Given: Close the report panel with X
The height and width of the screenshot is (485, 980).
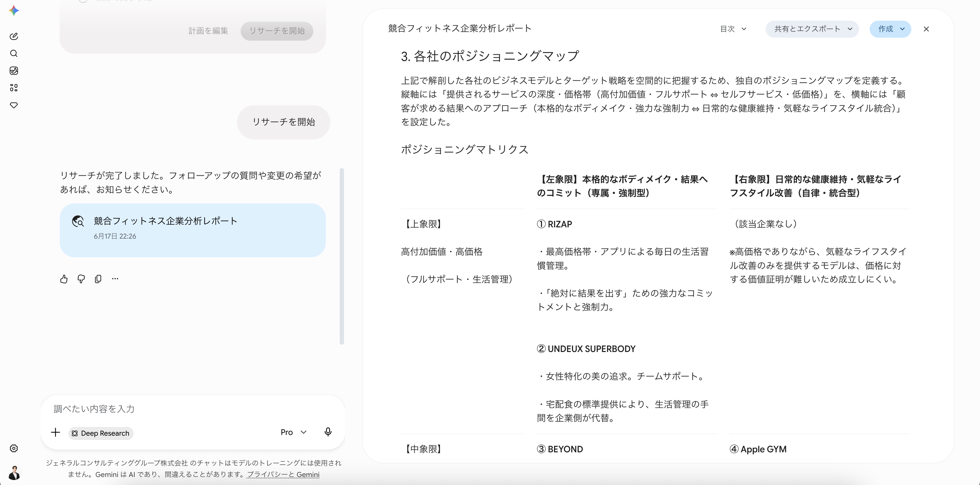Looking at the screenshot, I should coord(926,29).
